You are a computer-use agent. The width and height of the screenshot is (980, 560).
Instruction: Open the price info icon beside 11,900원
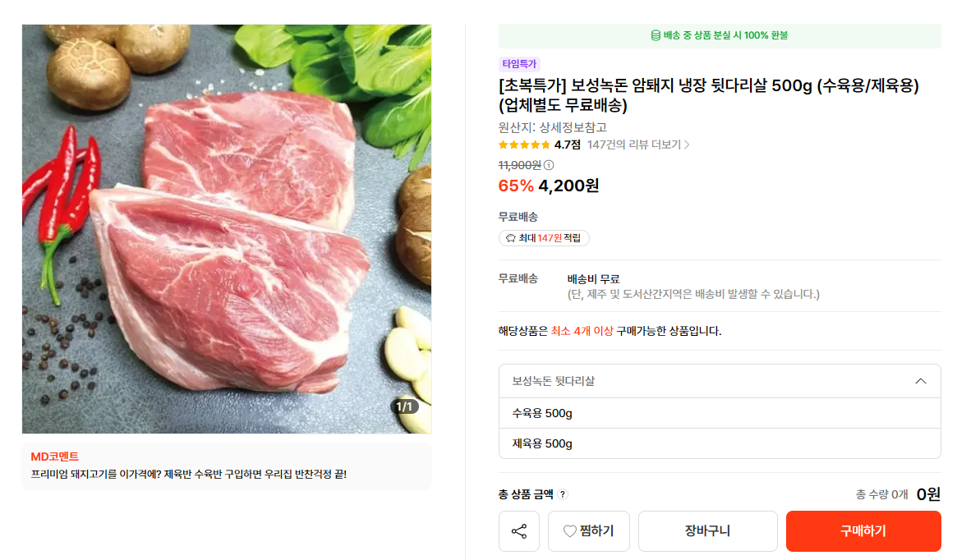(549, 165)
